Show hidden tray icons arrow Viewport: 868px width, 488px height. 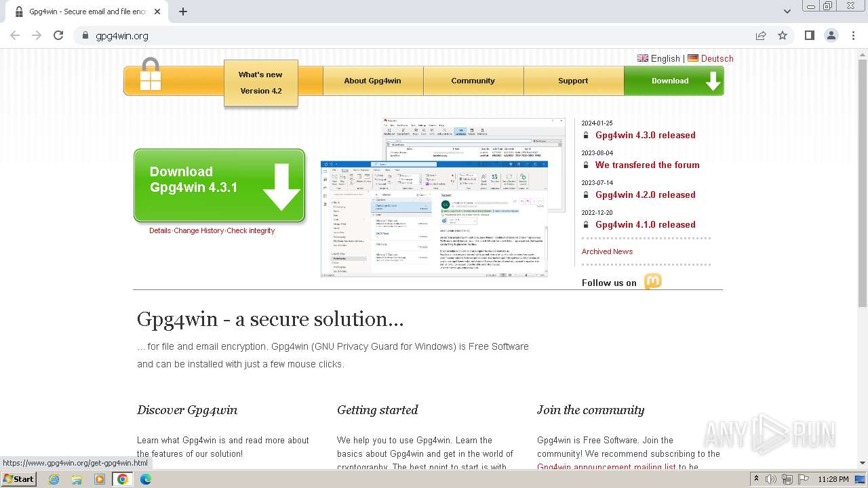756,479
